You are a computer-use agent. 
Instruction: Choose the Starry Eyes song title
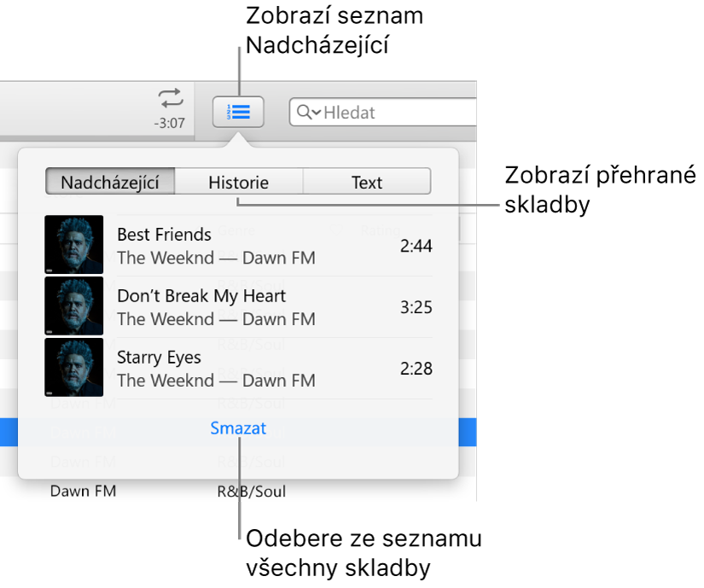point(159,358)
